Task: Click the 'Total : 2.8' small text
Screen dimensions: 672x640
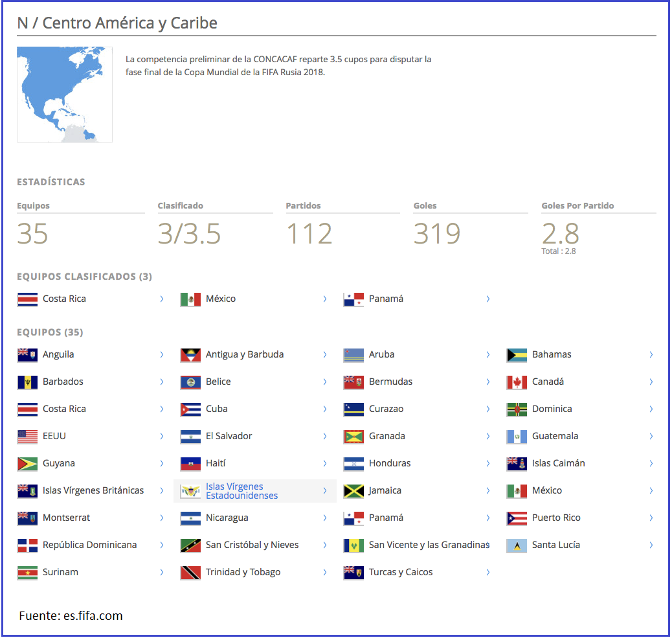Action: tap(559, 251)
